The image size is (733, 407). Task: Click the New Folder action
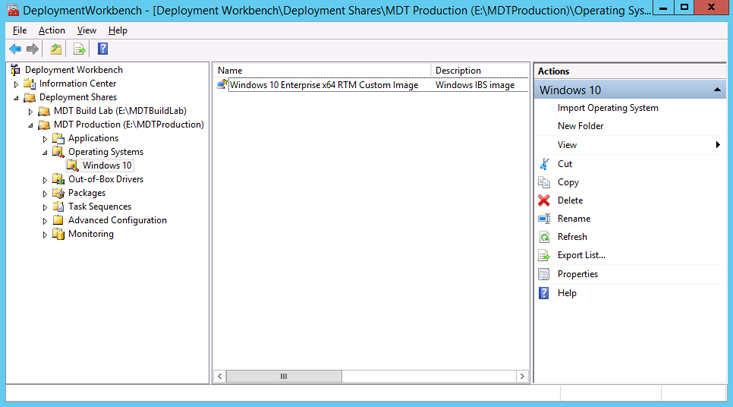click(x=580, y=126)
